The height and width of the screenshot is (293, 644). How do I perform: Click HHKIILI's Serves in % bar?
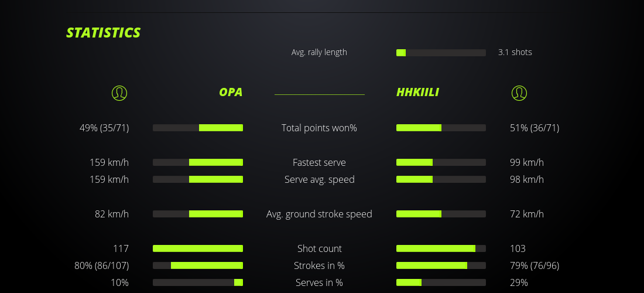pyautogui.click(x=441, y=282)
